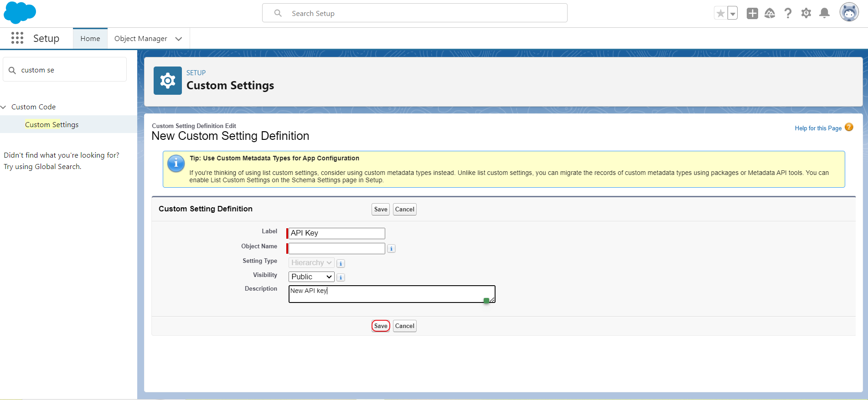Switch to the Home tab
The width and height of the screenshot is (868, 400).
tap(90, 39)
